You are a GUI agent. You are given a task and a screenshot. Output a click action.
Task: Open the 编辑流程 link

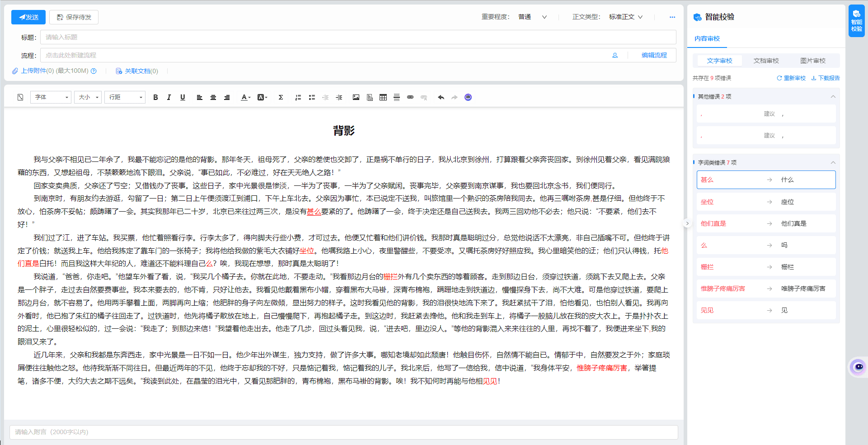click(x=654, y=55)
